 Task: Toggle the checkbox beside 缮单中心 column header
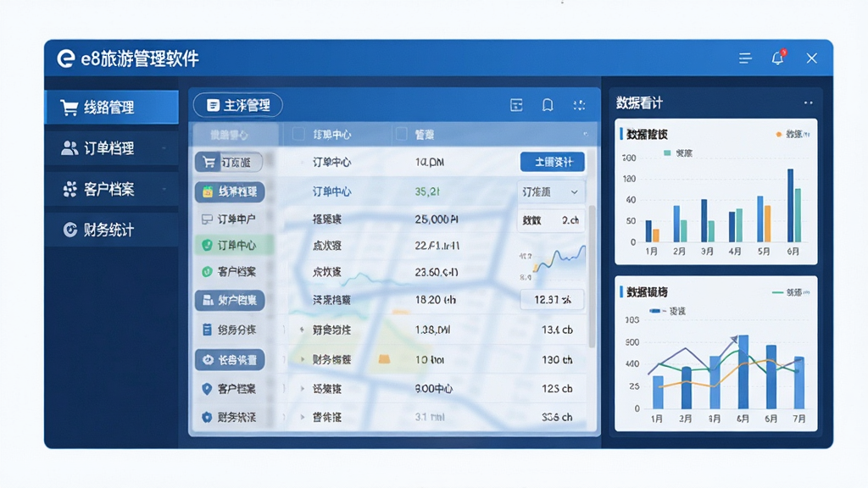(x=298, y=135)
